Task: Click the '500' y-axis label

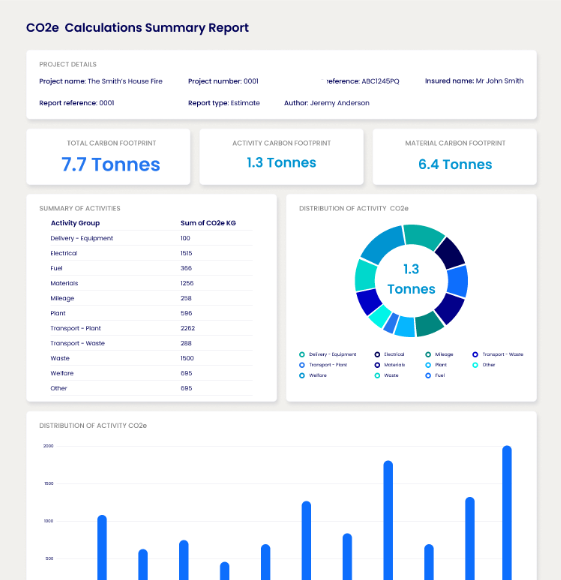Action: (x=49, y=559)
